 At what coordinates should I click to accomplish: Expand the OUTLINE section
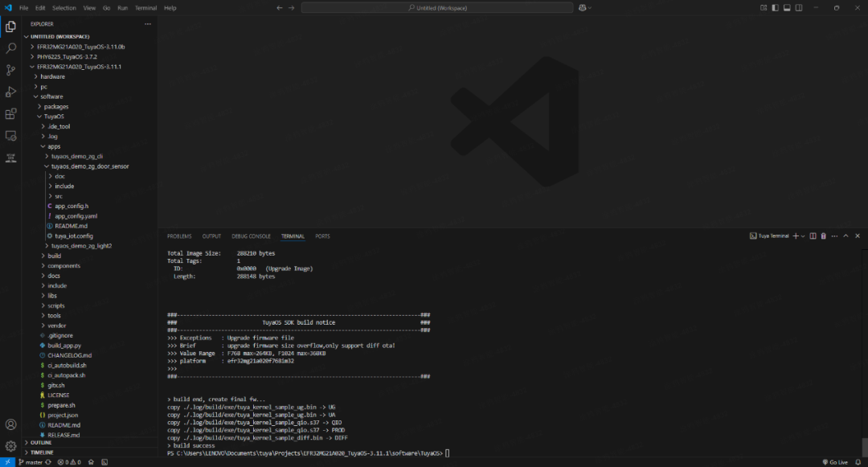(x=40, y=442)
